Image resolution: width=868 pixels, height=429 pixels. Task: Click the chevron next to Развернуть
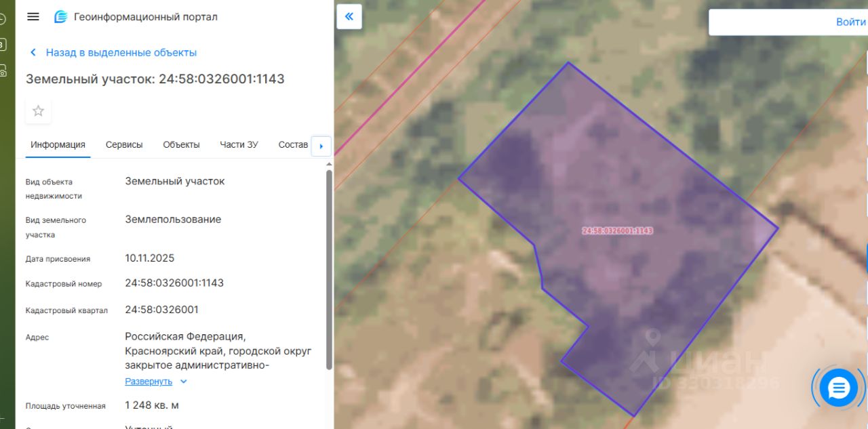tap(183, 382)
